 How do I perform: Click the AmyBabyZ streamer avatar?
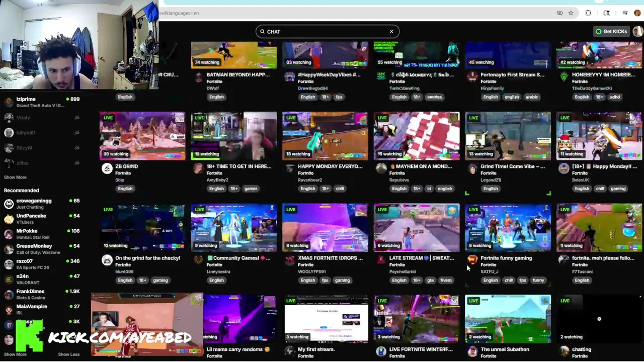[x=198, y=168]
